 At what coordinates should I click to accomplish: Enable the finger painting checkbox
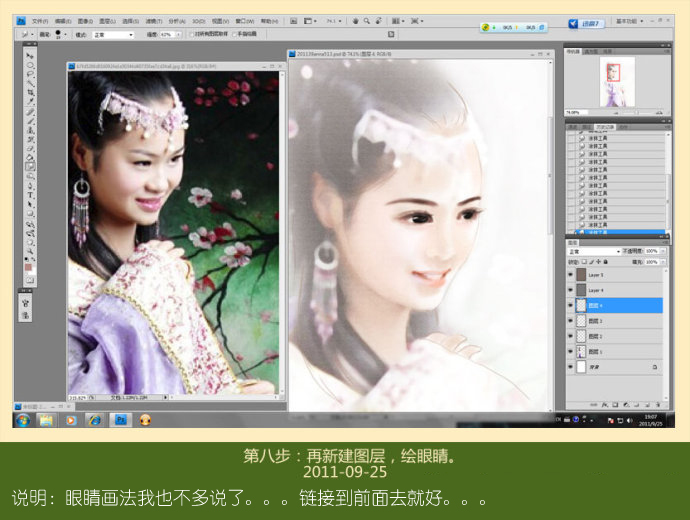click(x=235, y=34)
